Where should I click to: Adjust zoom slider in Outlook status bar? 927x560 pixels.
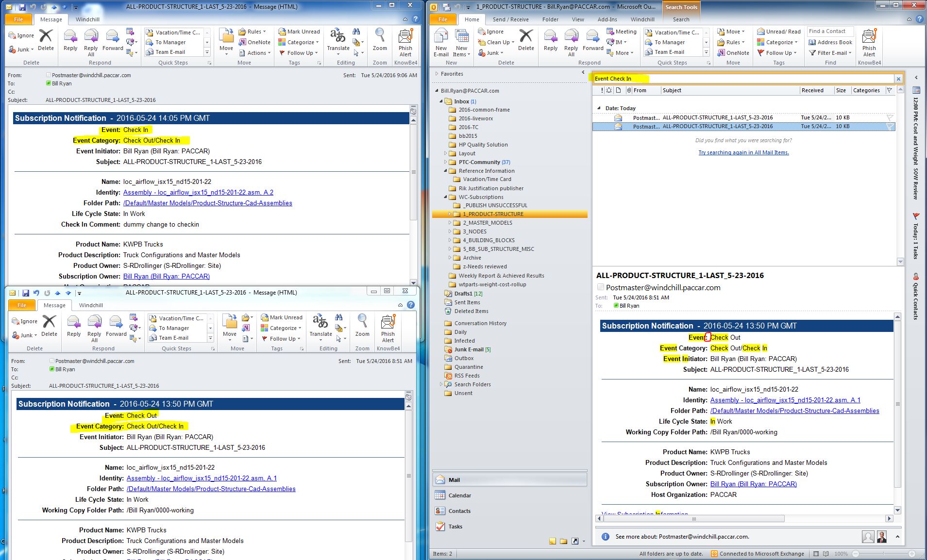click(883, 554)
